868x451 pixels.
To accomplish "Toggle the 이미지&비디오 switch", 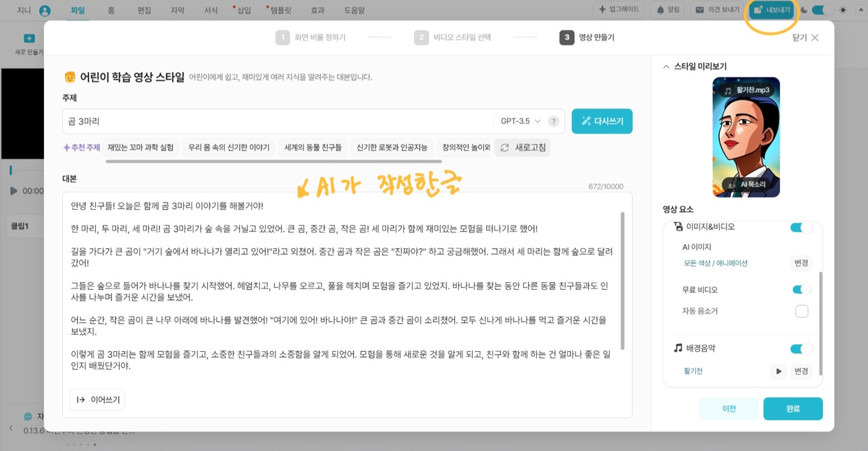I will click(x=802, y=227).
